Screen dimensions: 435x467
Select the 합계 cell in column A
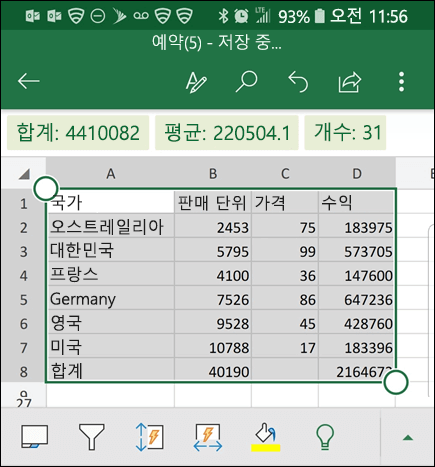[111, 370]
